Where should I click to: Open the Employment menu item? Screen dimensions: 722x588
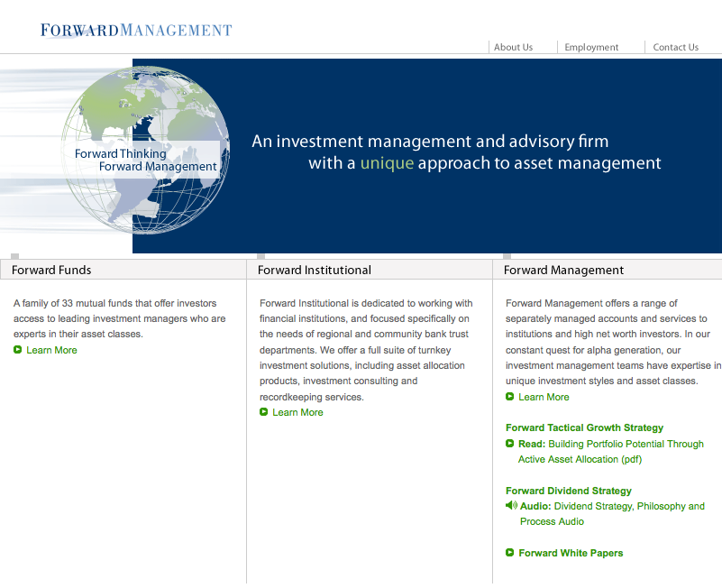click(591, 47)
